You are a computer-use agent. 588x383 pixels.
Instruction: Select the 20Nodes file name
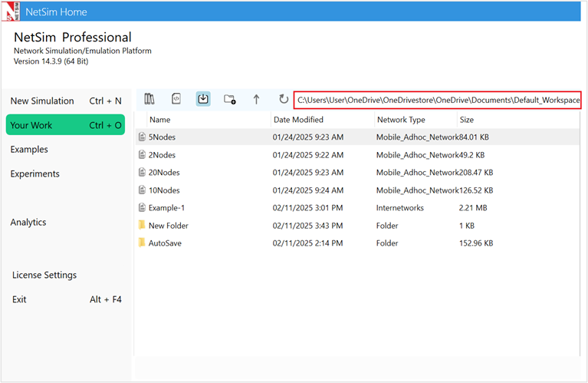[x=164, y=173]
